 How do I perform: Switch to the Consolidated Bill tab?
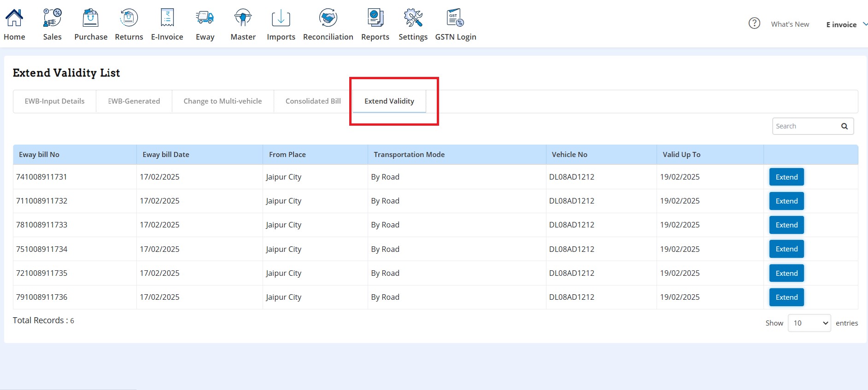point(313,101)
